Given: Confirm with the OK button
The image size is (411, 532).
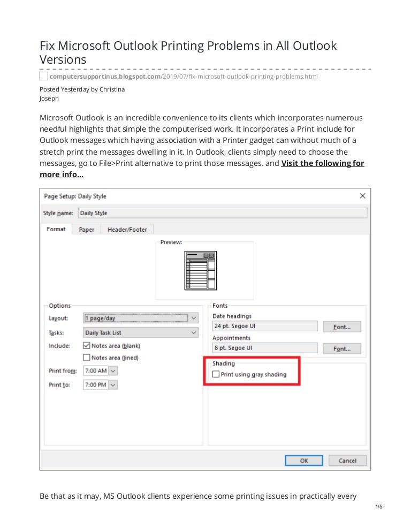Looking at the screenshot, I should coord(304,460).
